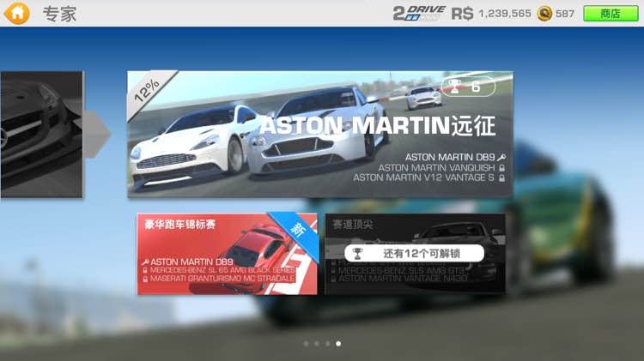Select the fourth active page dot
644x361 pixels.
pos(338,343)
